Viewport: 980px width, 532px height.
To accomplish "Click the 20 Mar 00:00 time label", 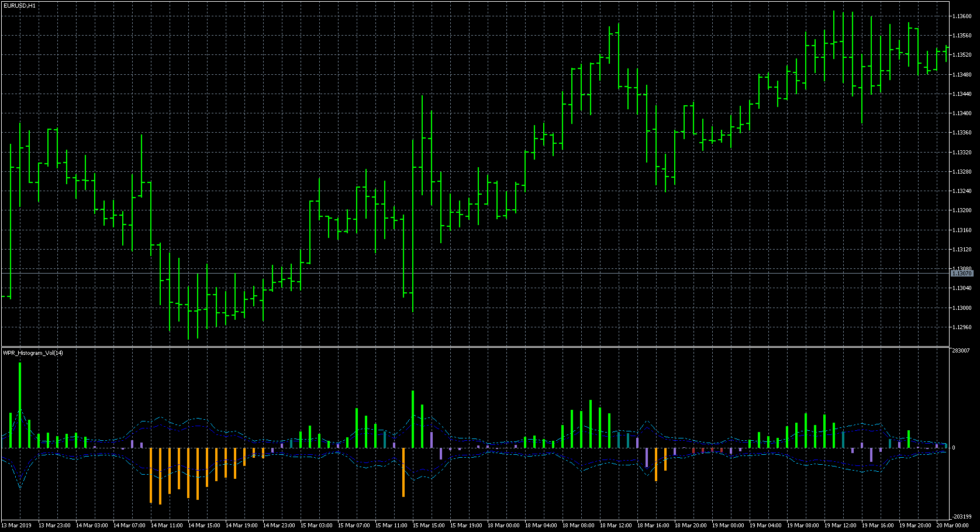I will (x=952, y=526).
